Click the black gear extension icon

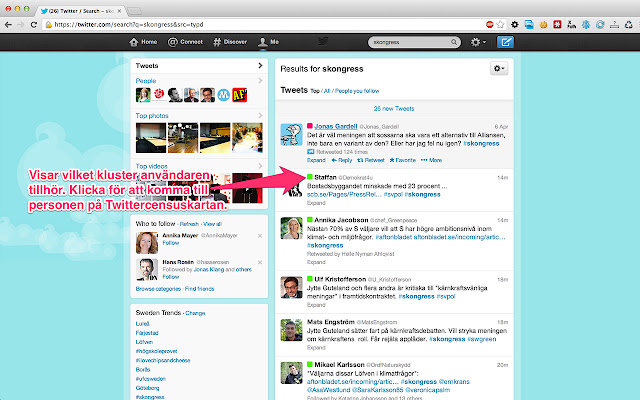(x=515, y=24)
